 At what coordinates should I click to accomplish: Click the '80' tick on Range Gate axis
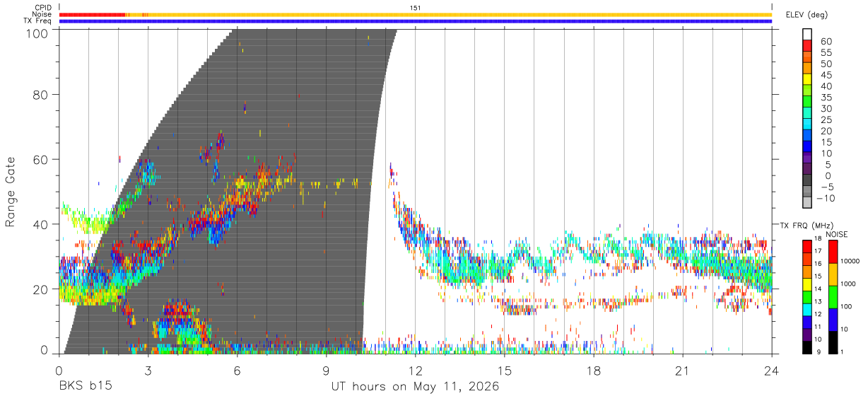tap(42, 94)
